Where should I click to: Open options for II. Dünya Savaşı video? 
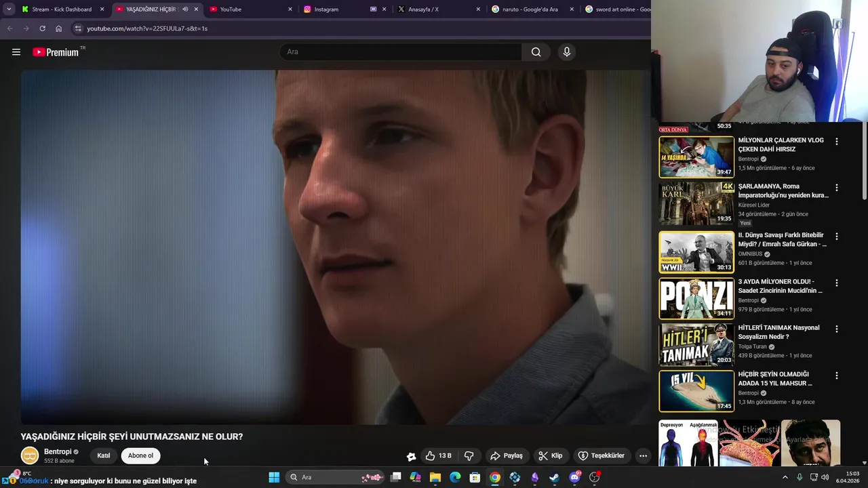[x=837, y=237]
